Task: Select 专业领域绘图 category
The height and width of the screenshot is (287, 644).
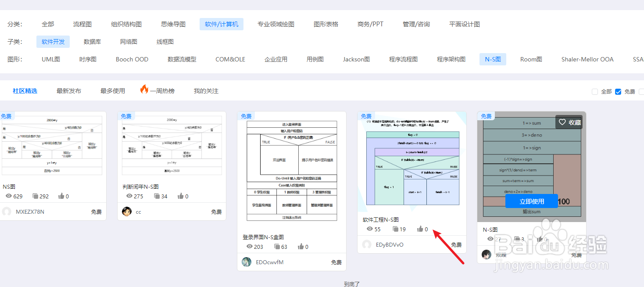Action: tap(276, 24)
